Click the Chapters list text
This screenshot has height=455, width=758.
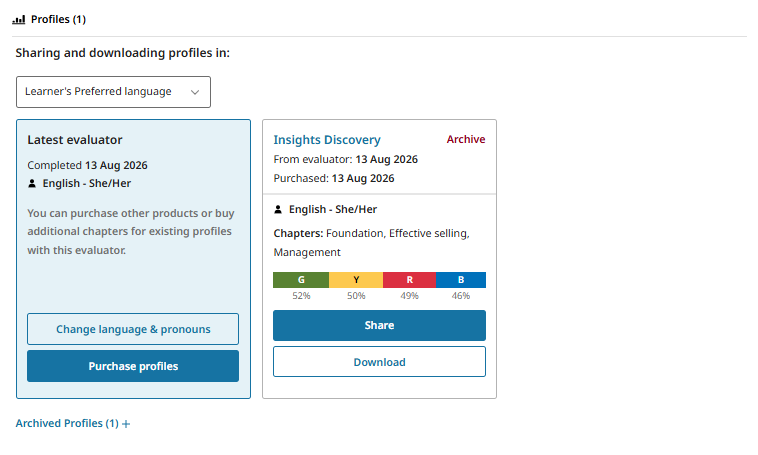coord(372,243)
